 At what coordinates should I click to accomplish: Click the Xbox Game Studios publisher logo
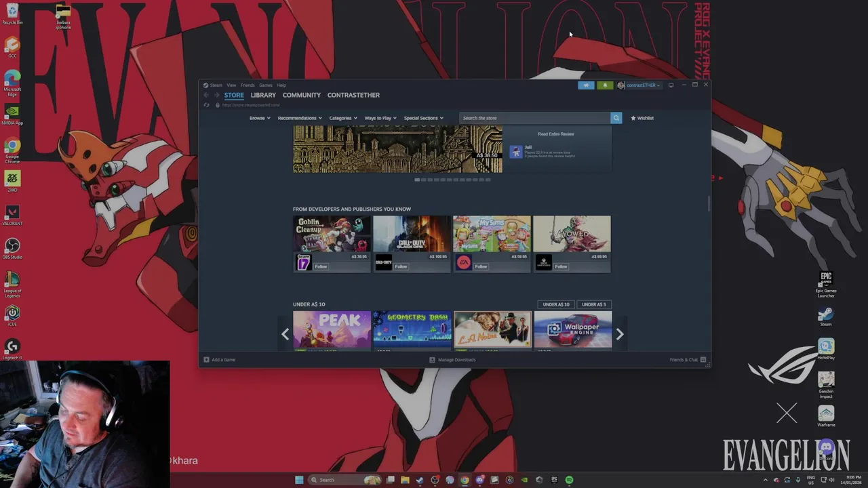pos(544,262)
